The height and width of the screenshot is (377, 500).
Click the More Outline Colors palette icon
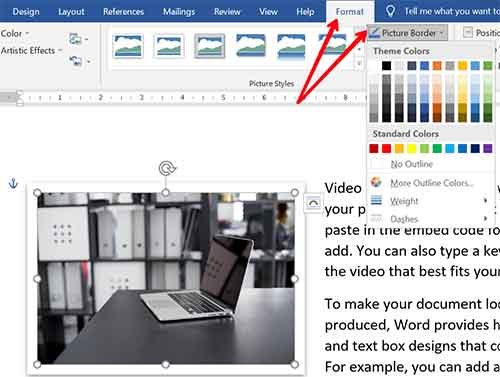pyautogui.click(x=376, y=182)
